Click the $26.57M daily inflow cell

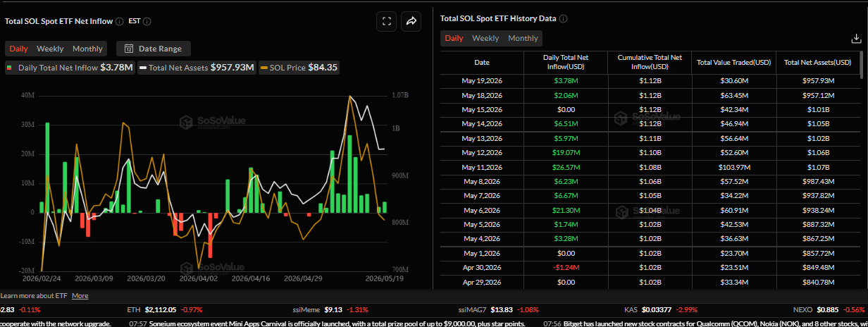pos(565,167)
